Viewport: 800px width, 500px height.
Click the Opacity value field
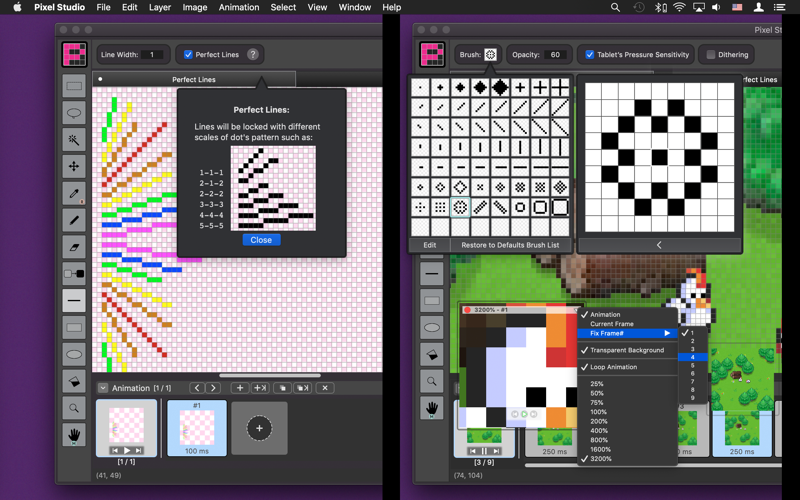pos(555,55)
